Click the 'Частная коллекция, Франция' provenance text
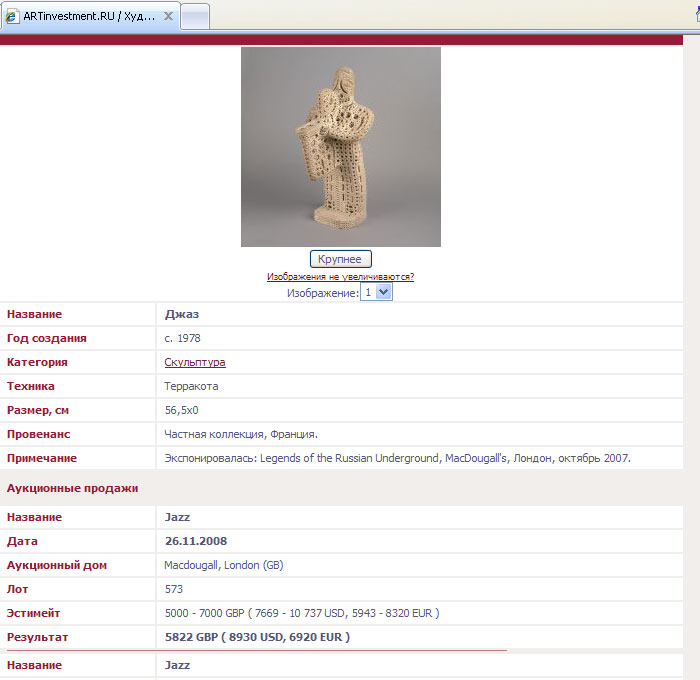Viewport: 700px width, 680px height. tap(241, 434)
